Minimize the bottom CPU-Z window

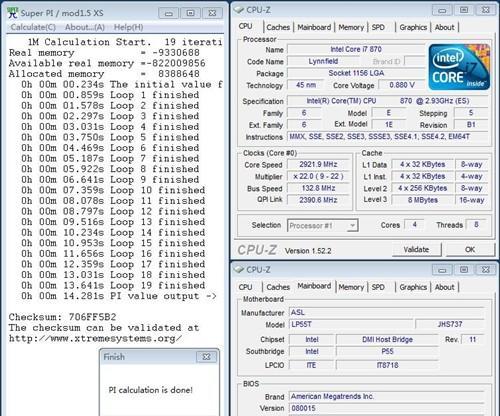(442, 270)
